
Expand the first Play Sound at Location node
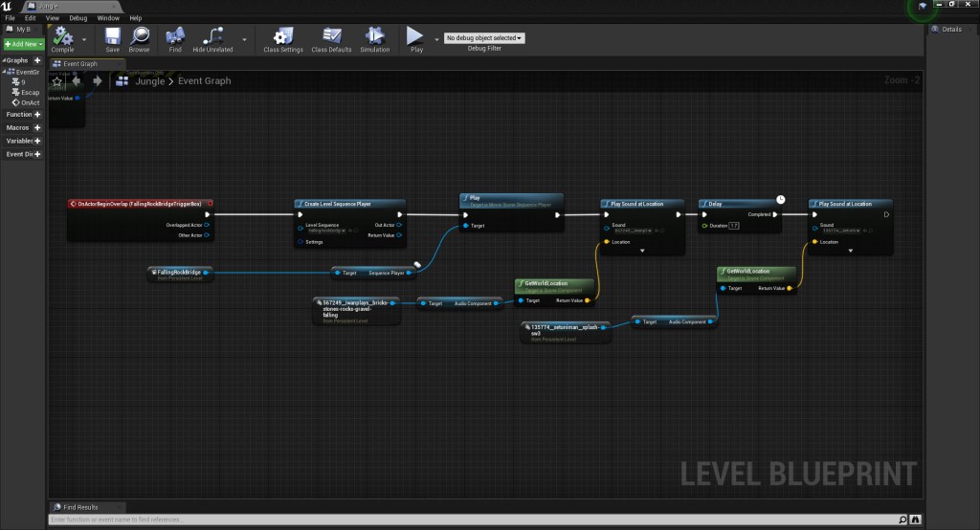tap(643, 251)
